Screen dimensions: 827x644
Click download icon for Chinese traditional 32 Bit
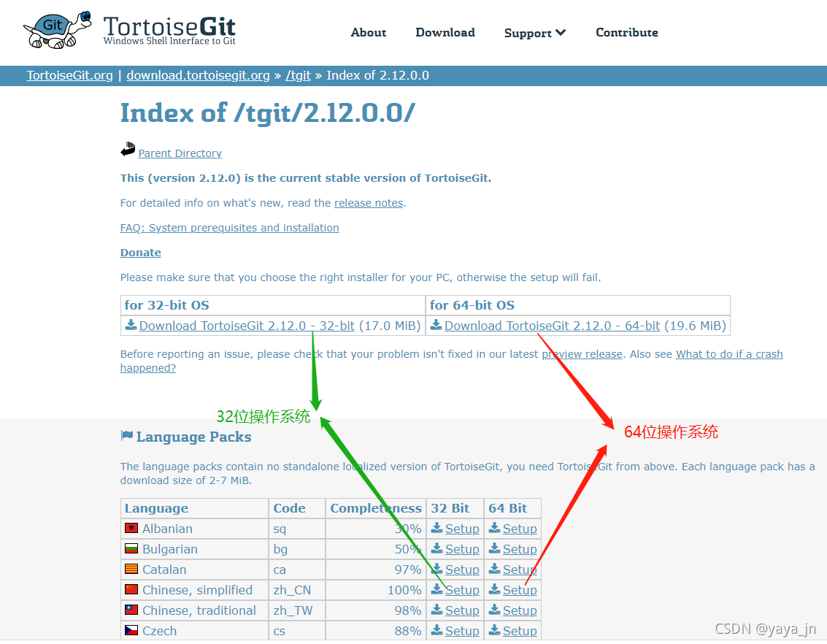[x=436, y=610]
